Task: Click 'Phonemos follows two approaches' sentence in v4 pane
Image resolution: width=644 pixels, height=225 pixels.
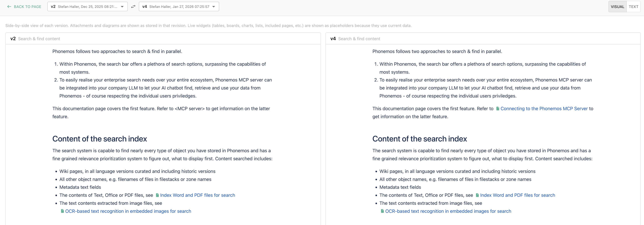Action: tap(437, 51)
